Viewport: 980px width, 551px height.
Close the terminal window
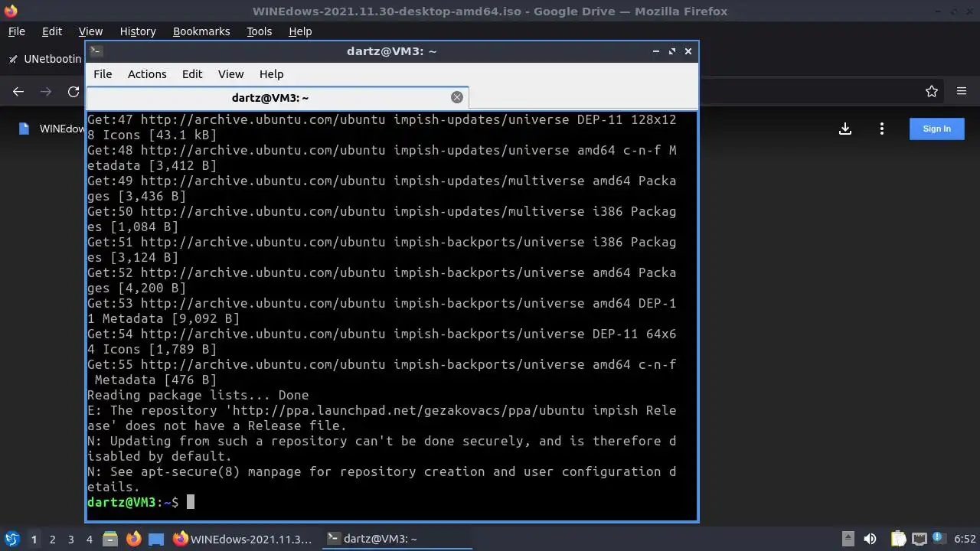pyautogui.click(x=688, y=51)
